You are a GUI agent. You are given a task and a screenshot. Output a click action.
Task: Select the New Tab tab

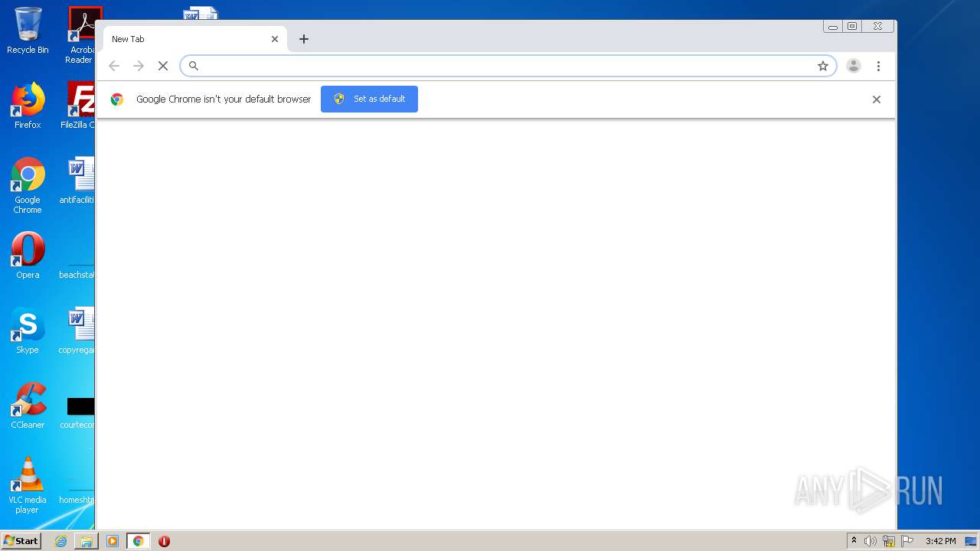pos(194,39)
